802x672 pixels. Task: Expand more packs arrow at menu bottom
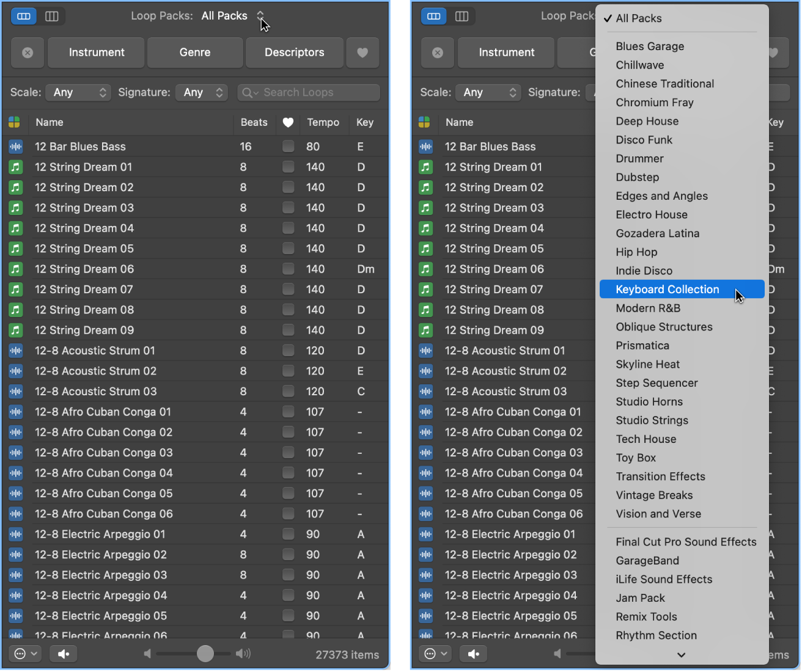tap(682, 655)
